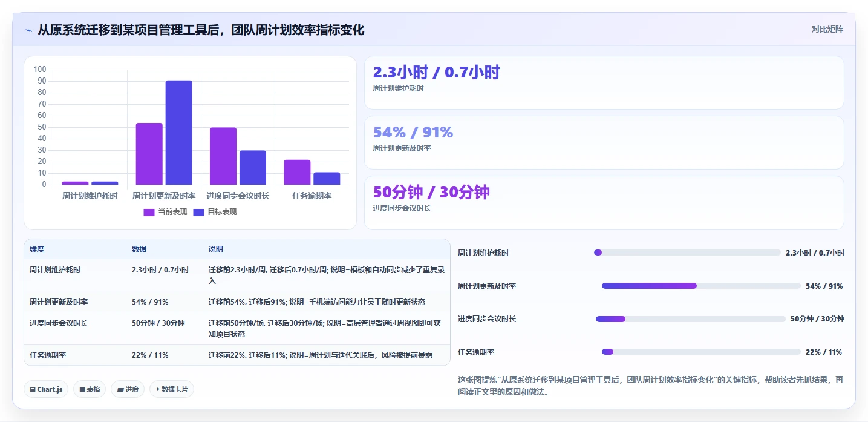868x422 pixels.
Task: Click chart axis label 任务逾期率
Action: pyautogui.click(x=312, y=196)
